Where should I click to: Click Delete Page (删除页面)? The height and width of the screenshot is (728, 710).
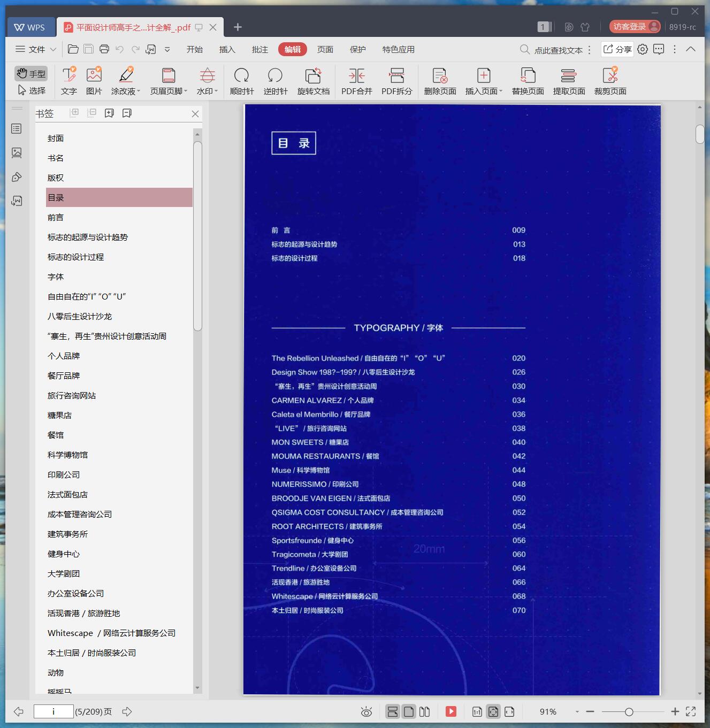click(440, 81)
